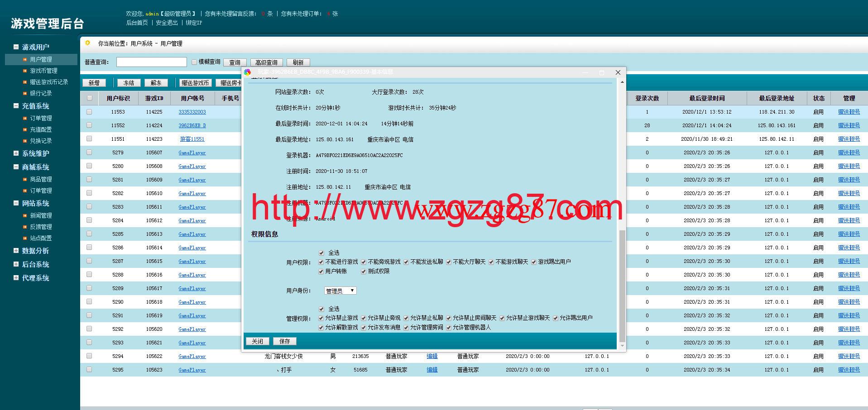This screenshot has height=410, width=868.
Task: Click the 普通查询 search input field
Action: tap(151, 62)
